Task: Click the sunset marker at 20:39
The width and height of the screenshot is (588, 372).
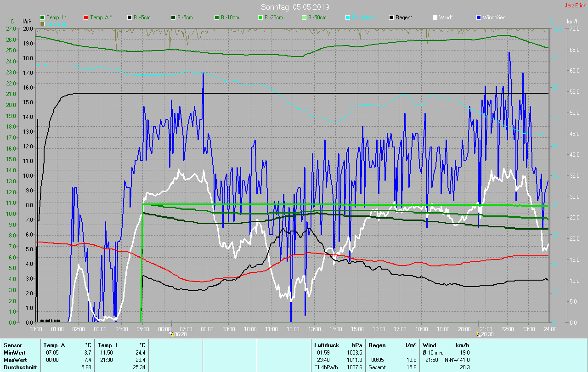Action: 478,334
